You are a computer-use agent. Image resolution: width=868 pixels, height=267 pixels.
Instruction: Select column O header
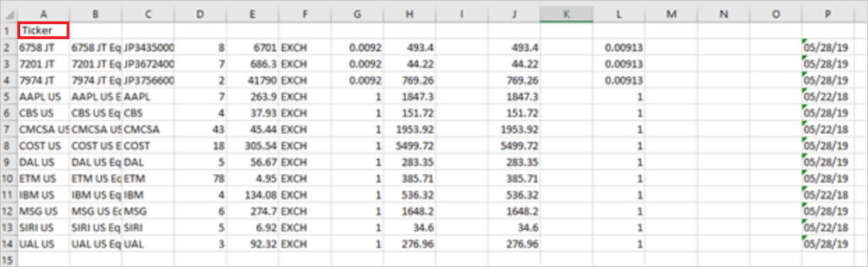pyautogui.click(x=775, y=15)
